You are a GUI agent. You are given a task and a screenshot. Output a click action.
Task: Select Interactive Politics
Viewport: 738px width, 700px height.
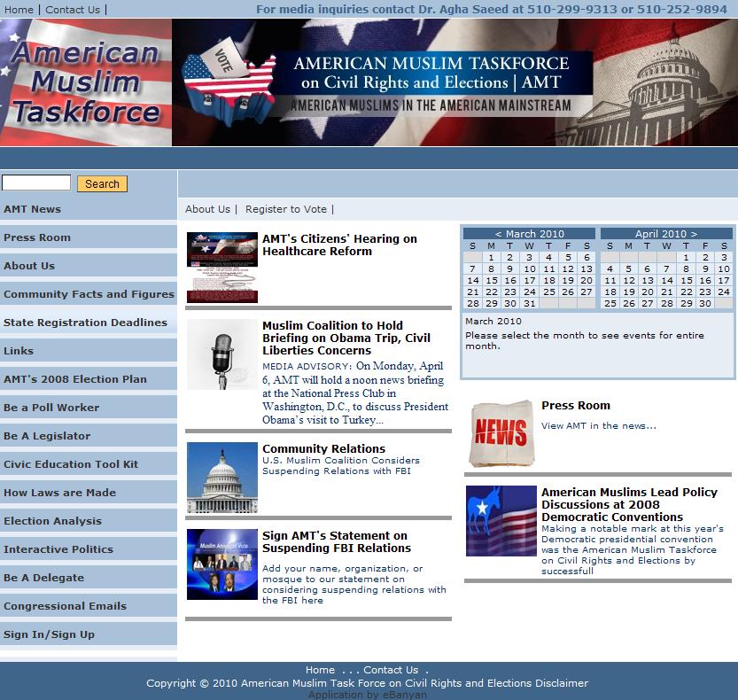[x=89, y=548]
